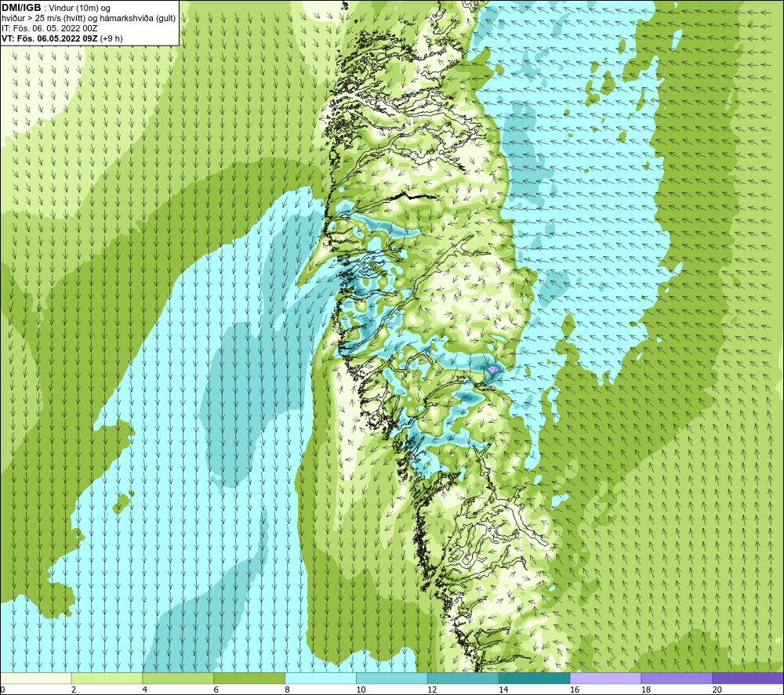Select the light green 2–4 m/s legend swatch
This screenshot has width=784, height=695.
(x=107, y=678)
